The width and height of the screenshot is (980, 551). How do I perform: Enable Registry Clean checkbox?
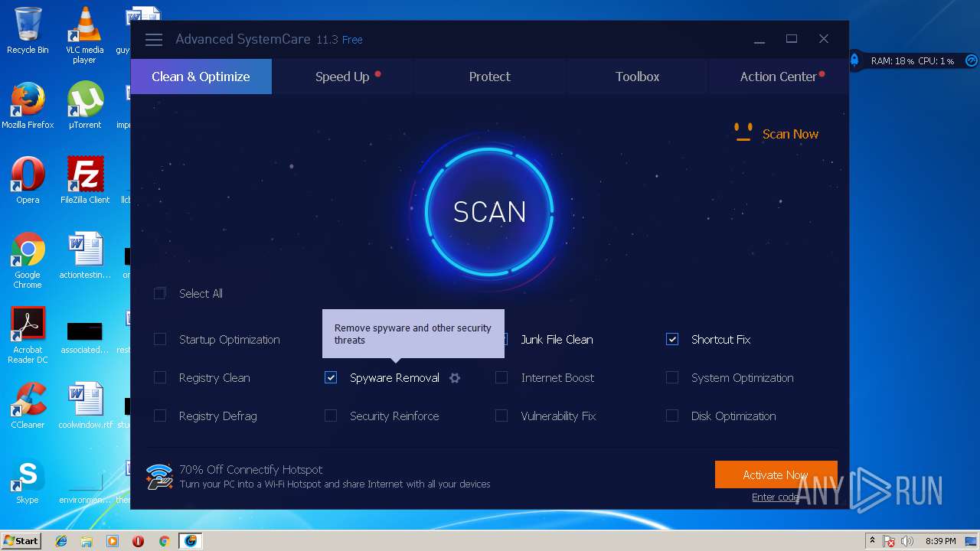160,378
